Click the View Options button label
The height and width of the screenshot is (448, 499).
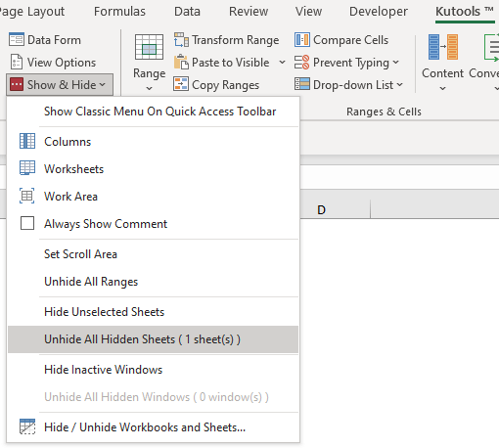(62, 63)
